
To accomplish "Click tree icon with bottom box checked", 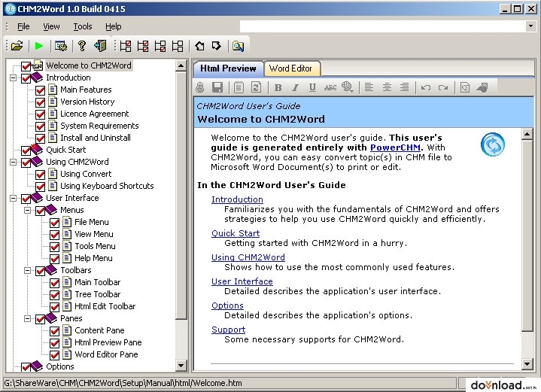I will click(x=160, y=46).
